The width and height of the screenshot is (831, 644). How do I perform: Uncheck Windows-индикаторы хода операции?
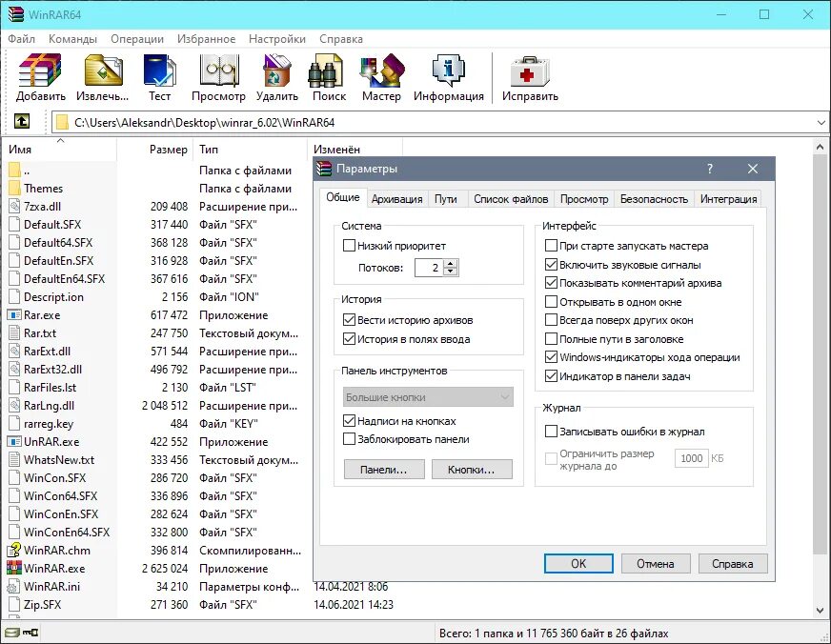551,357
